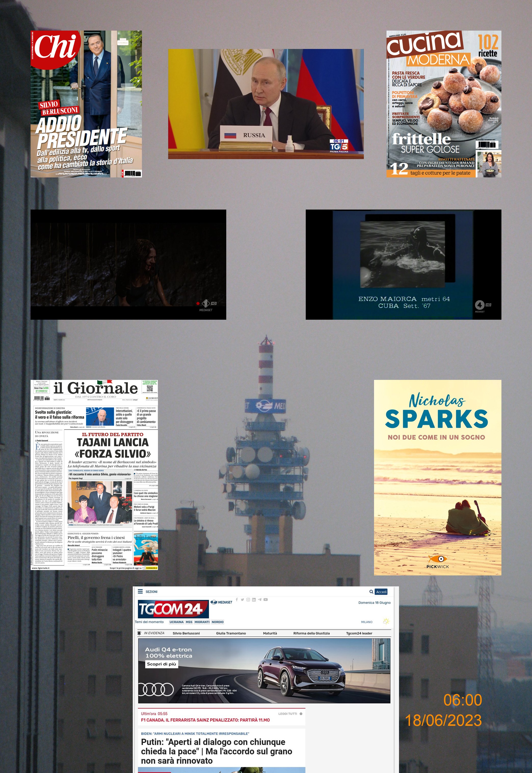Image resolution: width=532 pixels, height=773 pixels.
Task: Click the search magnifier icon on TGCOM24
Action: (371, 591)
